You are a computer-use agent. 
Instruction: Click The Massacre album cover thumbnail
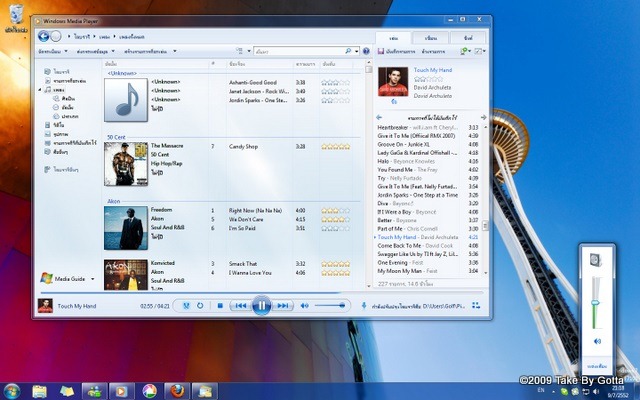126,164
